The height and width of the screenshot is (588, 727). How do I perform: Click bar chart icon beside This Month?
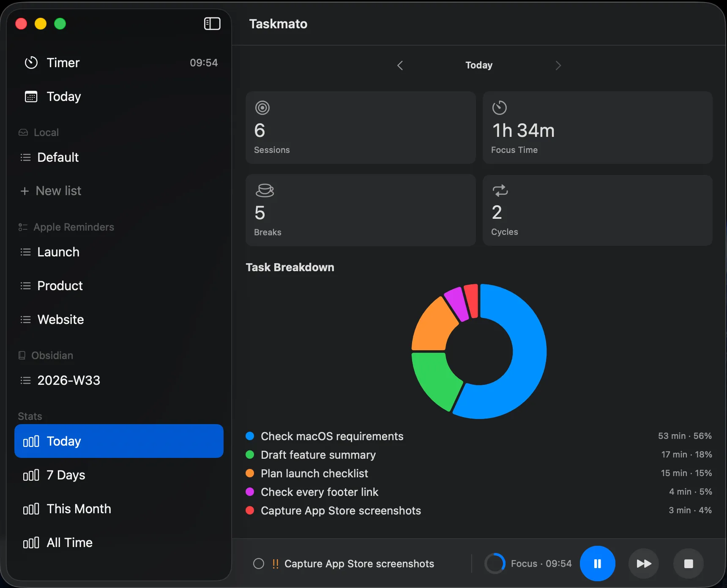point(31,509)
